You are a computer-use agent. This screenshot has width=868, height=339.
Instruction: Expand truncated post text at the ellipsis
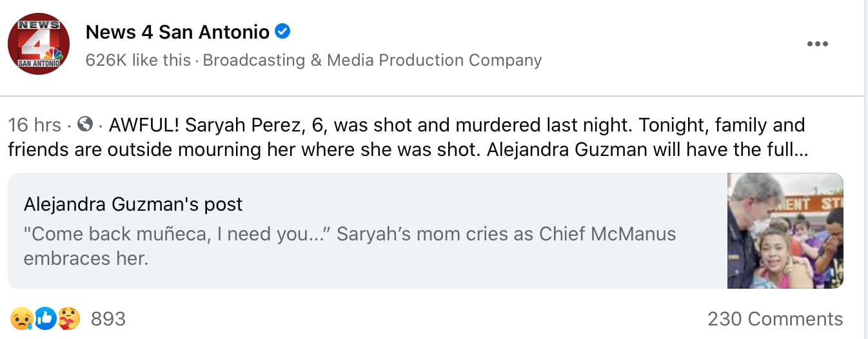pyautogui.click(x=802, y=150)
